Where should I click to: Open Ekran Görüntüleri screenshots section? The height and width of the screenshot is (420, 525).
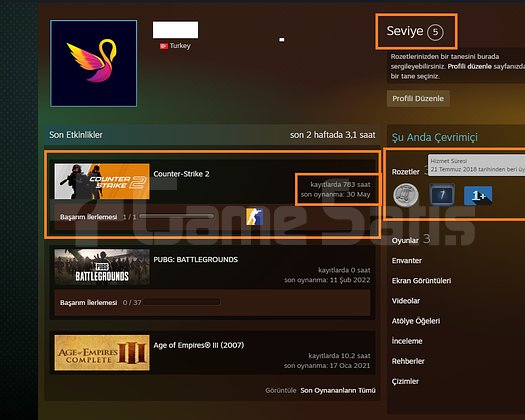pyautogui.click(x=421, y=281)
